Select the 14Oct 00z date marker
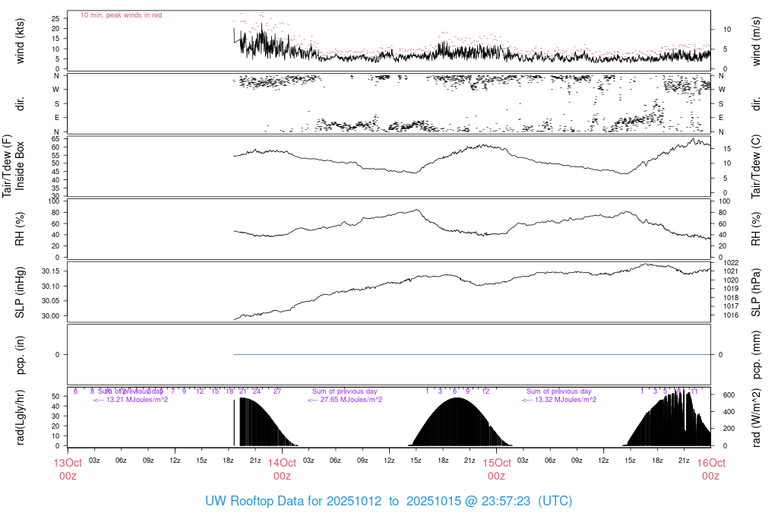The image size is (778, 532). tap(282, 470)
